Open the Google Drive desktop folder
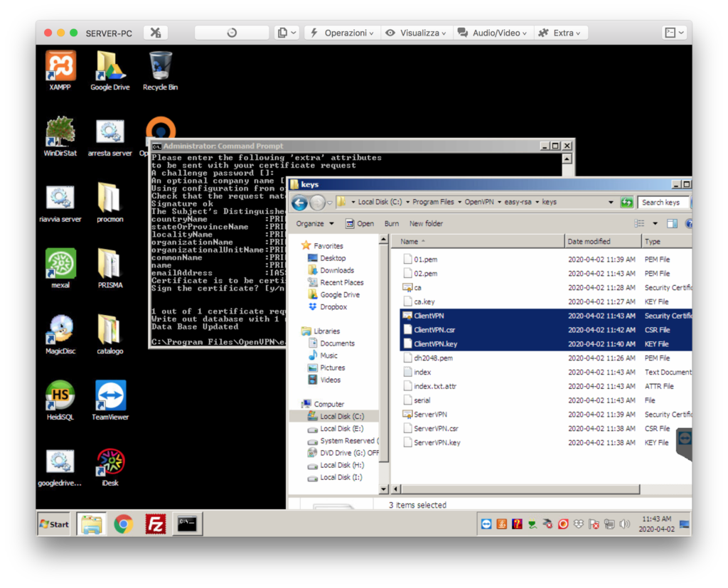The image size is (728, 588). pos(109,70)
